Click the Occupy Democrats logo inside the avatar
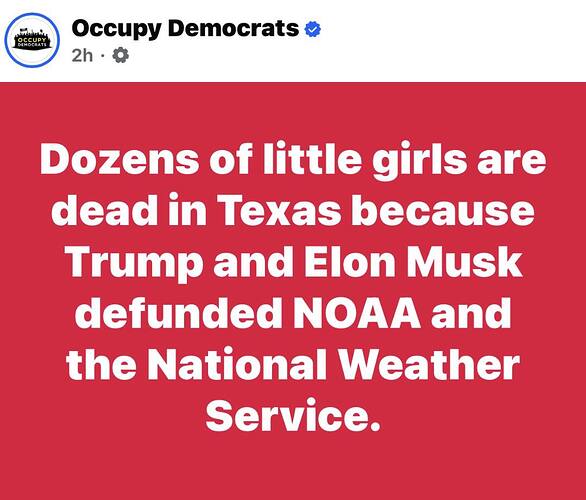Image resolution: width=586 pixels, height=500 pixels. 32,40
